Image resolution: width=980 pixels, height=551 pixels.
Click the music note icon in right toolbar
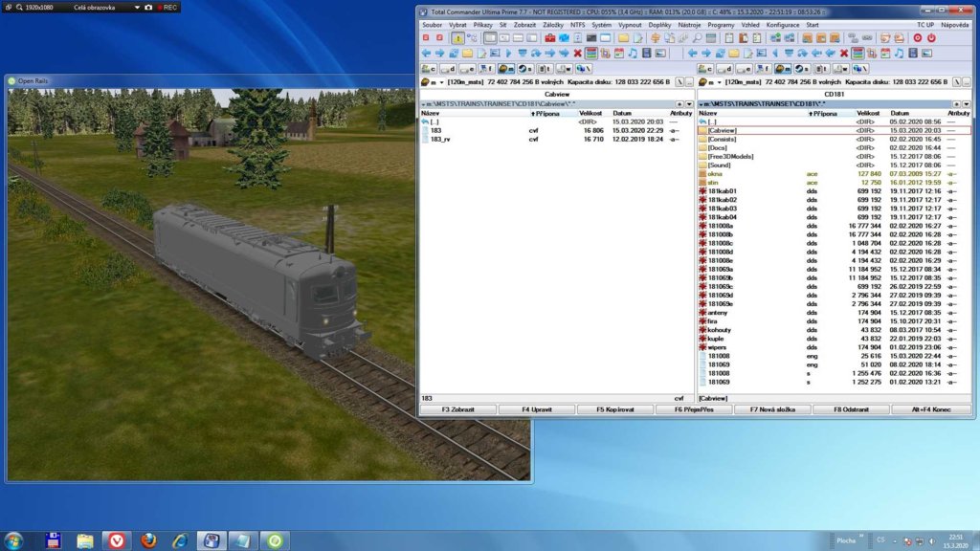[900, 54]
